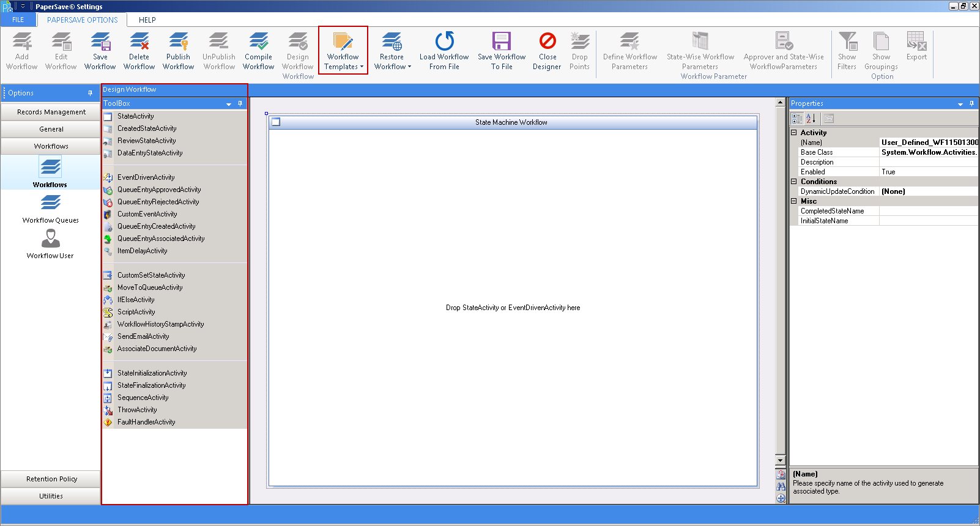This screenshot has height=526, width=980.
Task: Open the FILE menu tab
Action: 18,20
